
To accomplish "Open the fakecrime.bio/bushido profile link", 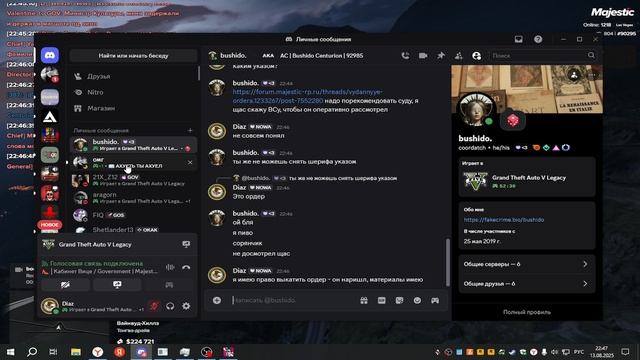I will (x=504, y=220).
